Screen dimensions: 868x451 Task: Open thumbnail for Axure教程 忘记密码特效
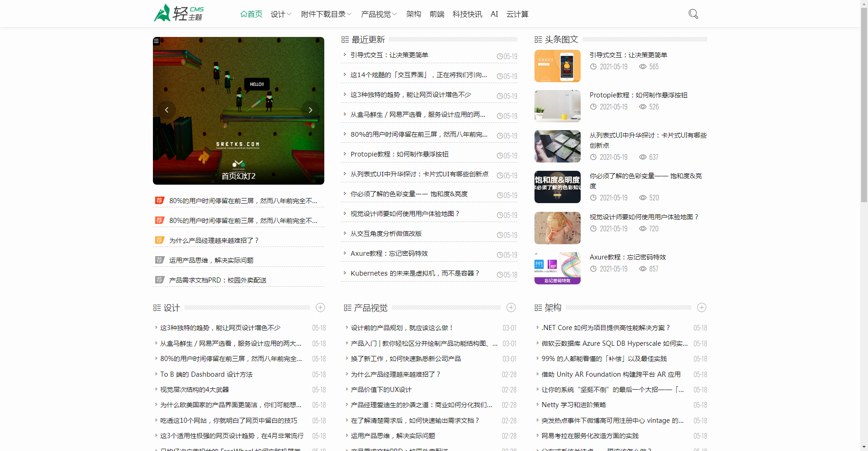pos(557,268)
